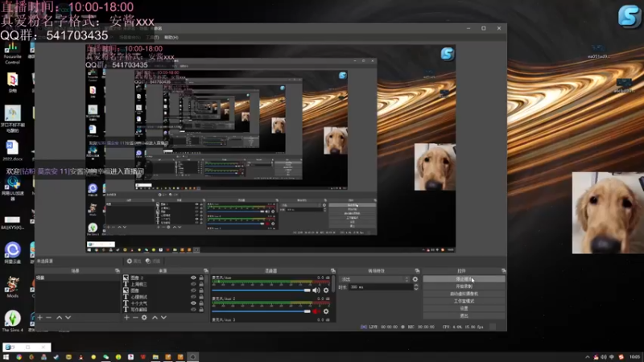Screen dimensions: 644x362
Task: Toggle lock for 上海桃三 source
Action: pos(201,285)
